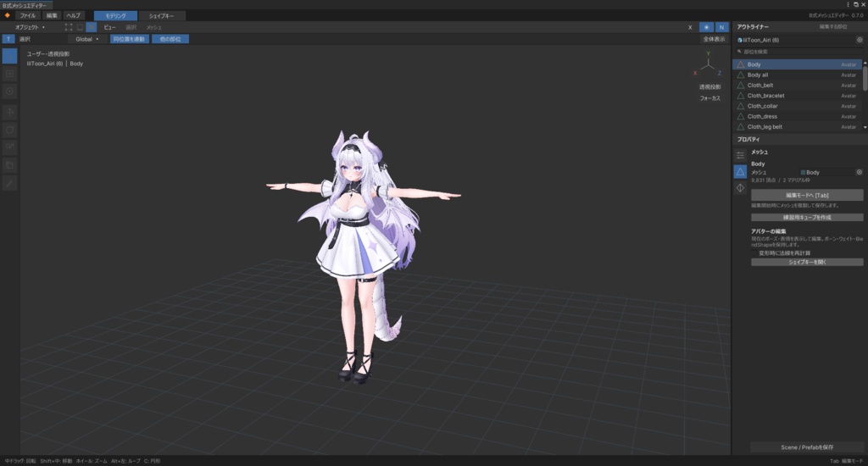The image size is (868, 466).
Task: Click triangle icon of Cloth_bracelet row
Action: 740,96
